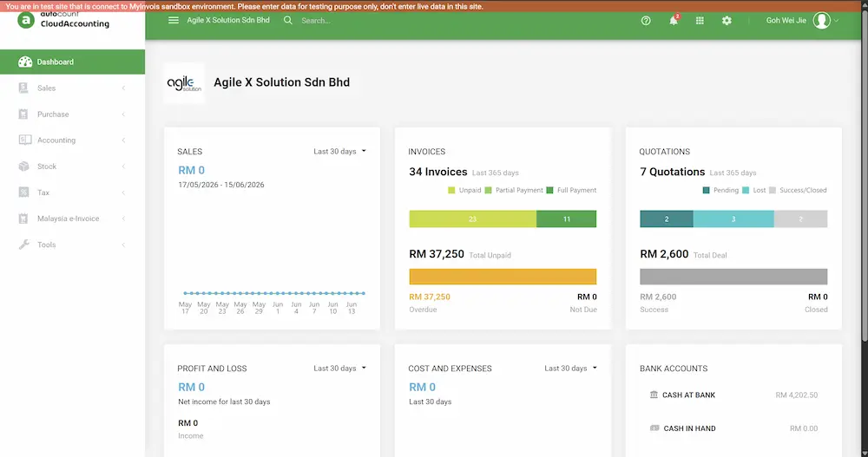Click the Unpaid legend swatch
868x457 pixels.
click(x=451, y=190)
